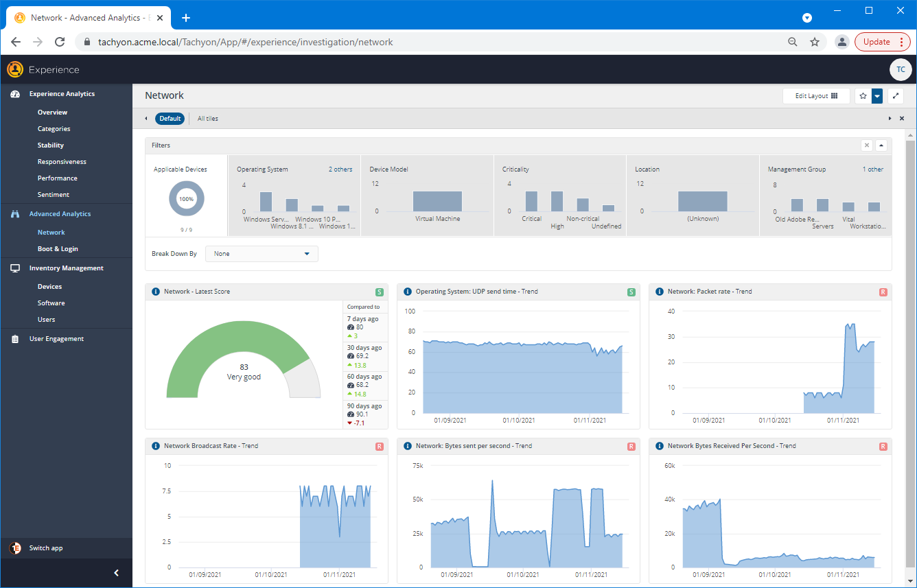
Task: Click the Advanced Analytics binoculars icon
Action: click(x=15, y=214)
